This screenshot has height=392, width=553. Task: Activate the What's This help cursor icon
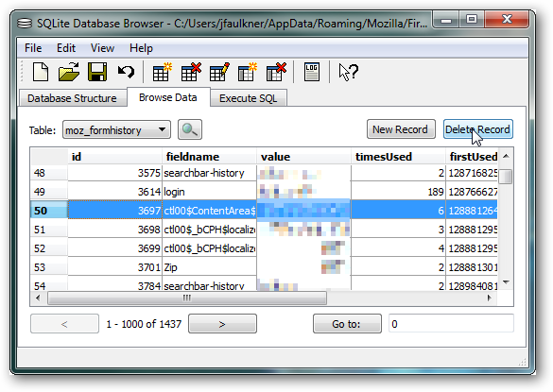(x=348, y=72)
